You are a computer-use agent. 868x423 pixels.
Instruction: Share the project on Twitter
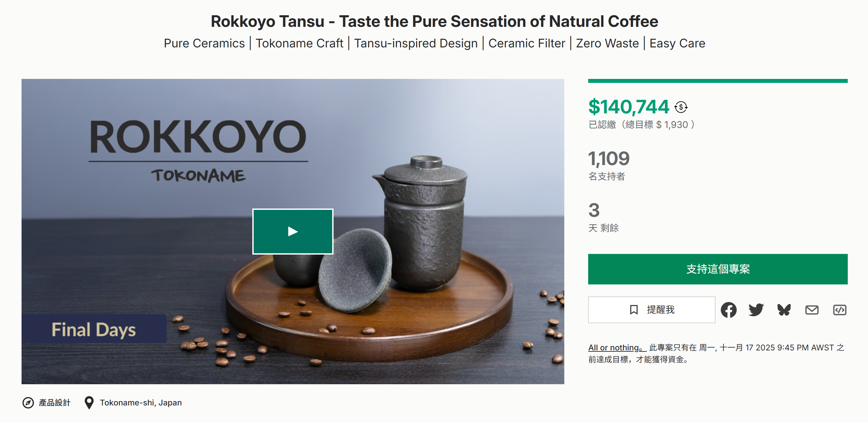pos(756,310)
